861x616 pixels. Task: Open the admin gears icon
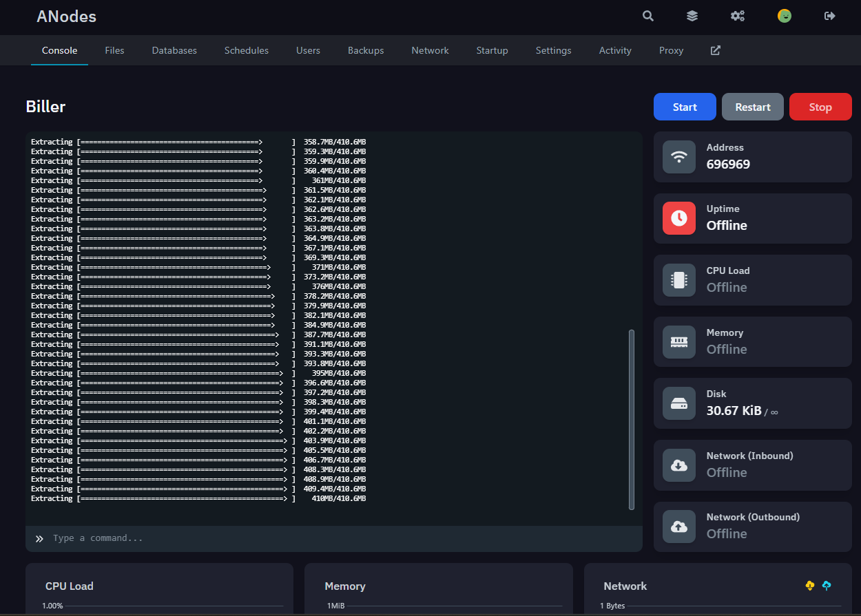point(738,15)
